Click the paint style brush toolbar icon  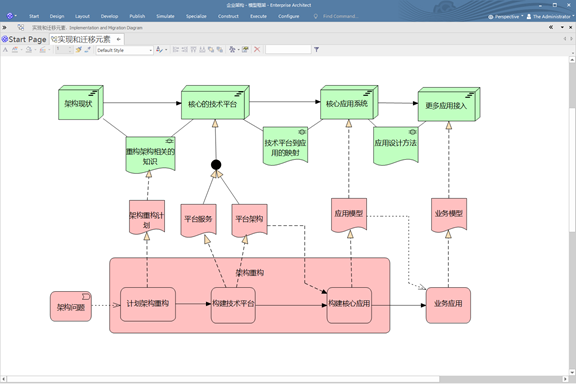78,50
